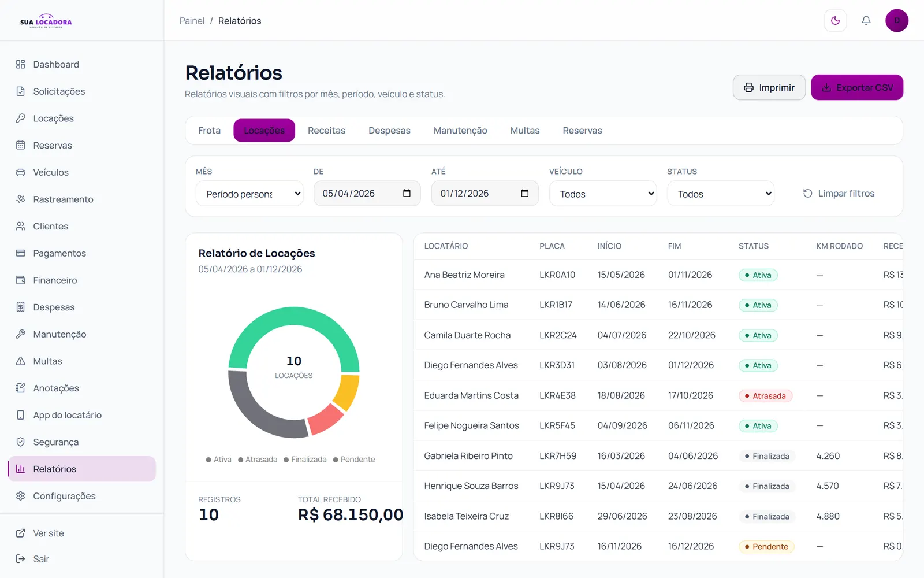This screenshot has width=924, height=578.
Task: Toggle dark mode with the moon icon
Action: click(x=835, y=21)
